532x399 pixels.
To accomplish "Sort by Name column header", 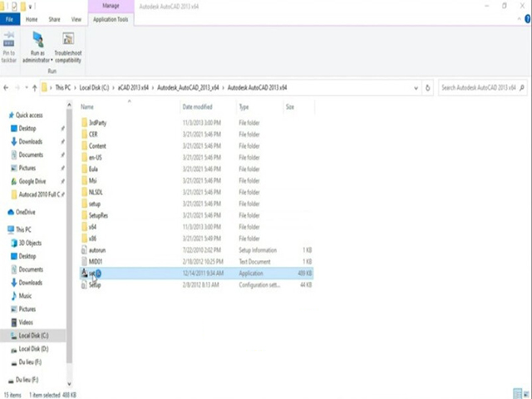I will 86,107.
